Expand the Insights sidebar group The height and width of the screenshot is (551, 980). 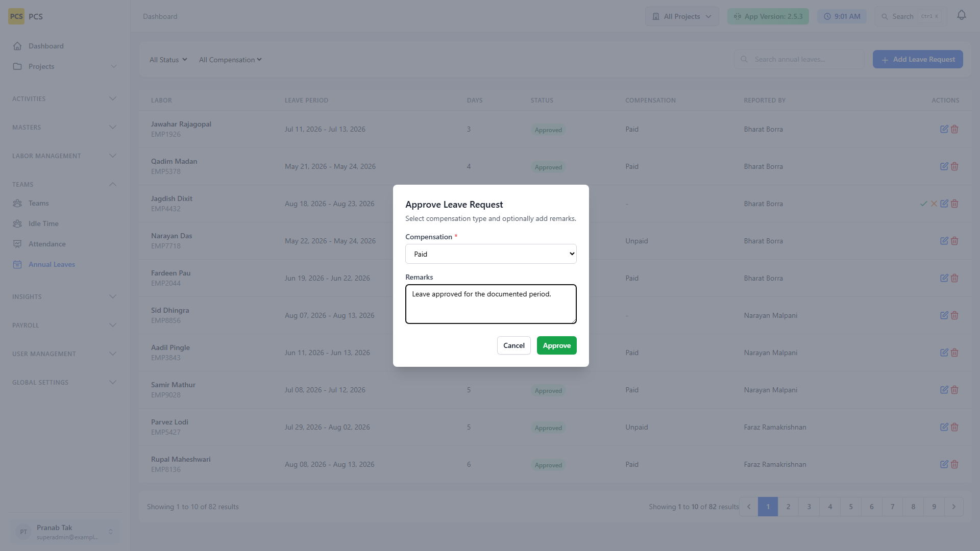pyautogui.click(x=65, y=297)
